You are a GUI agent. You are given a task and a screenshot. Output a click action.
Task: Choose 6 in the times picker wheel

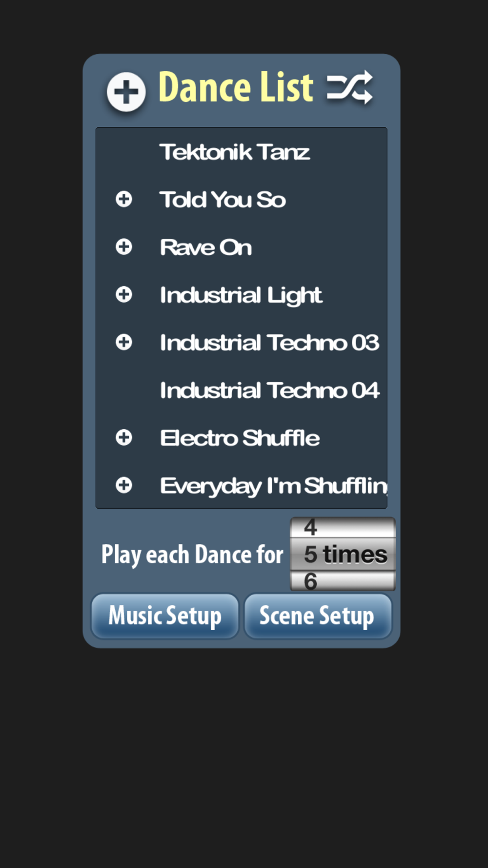(343, 581)
